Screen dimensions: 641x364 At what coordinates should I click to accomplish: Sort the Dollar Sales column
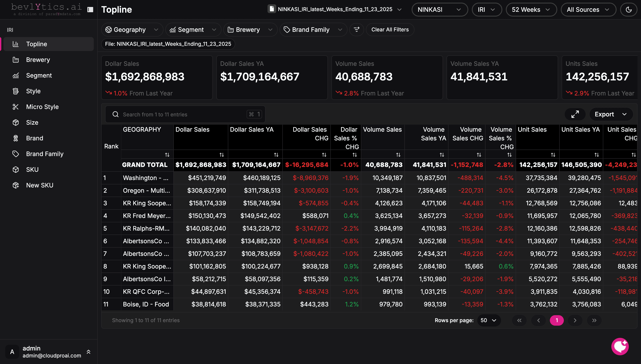[x=222, y=155]
